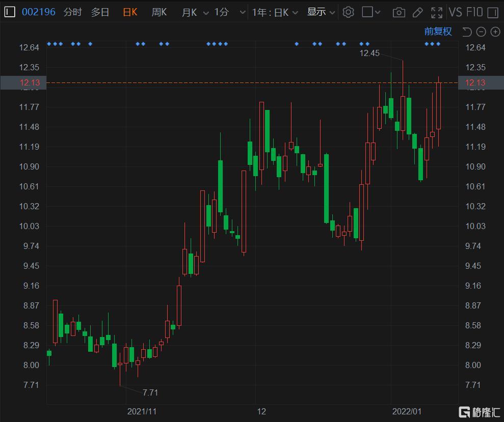Open the 显示 display dropdown
This screenshot has width=504, height=422.
point(321,12)
